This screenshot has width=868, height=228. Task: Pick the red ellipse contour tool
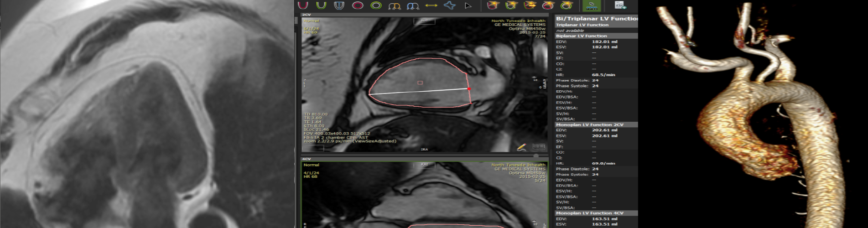(358, 5)
